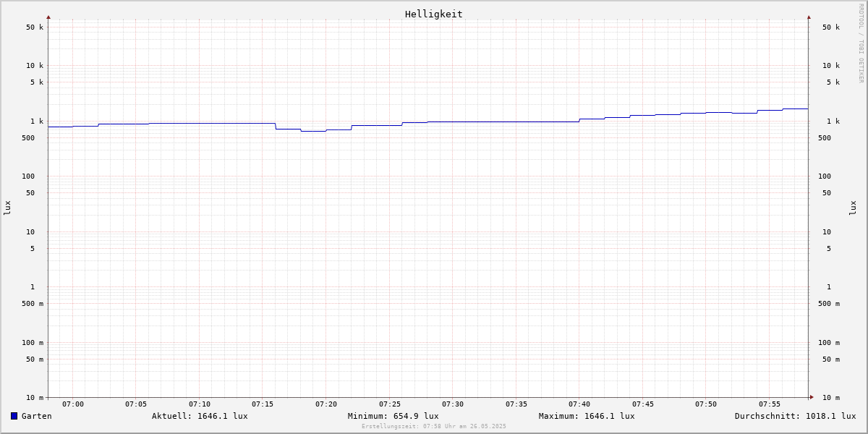
Task: Click the 07:30 time axis label
Action: 453,404
